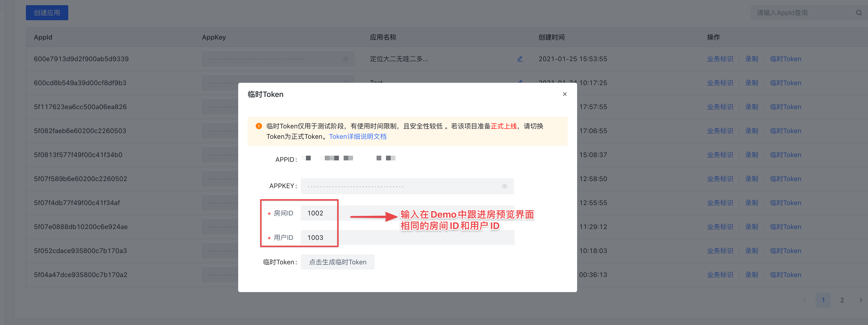This screenshot has height=325, width=868.
Task: Show AppKey for 600e7913d9d2f900ab5d9339 row
Action: pos(345,59)
